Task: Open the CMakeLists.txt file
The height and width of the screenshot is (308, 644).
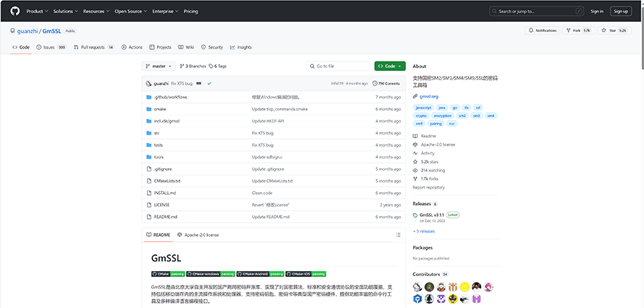Action: pyautogui.click(x=167, y=181)
